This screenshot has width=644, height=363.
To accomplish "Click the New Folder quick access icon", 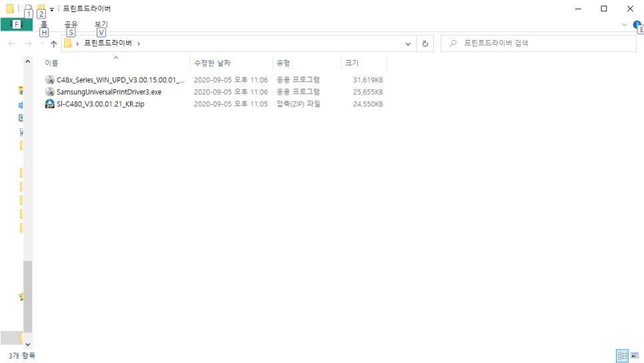I will [x=41, y=8].
